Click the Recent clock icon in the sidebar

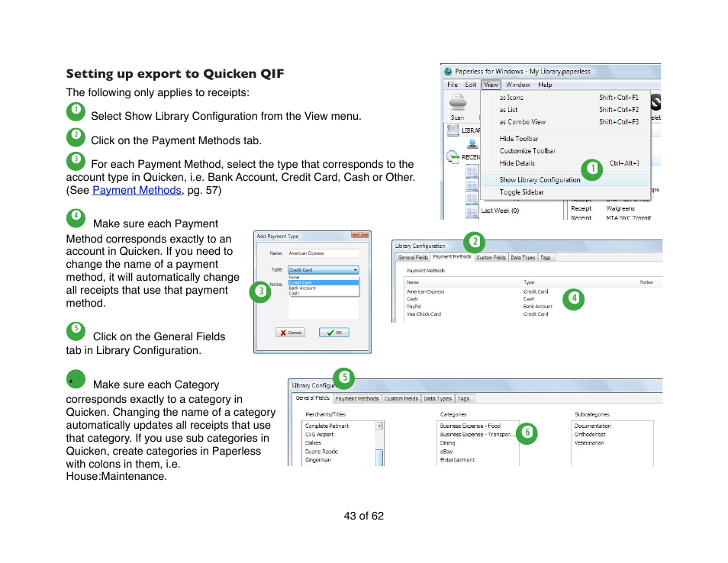[453, 157]
